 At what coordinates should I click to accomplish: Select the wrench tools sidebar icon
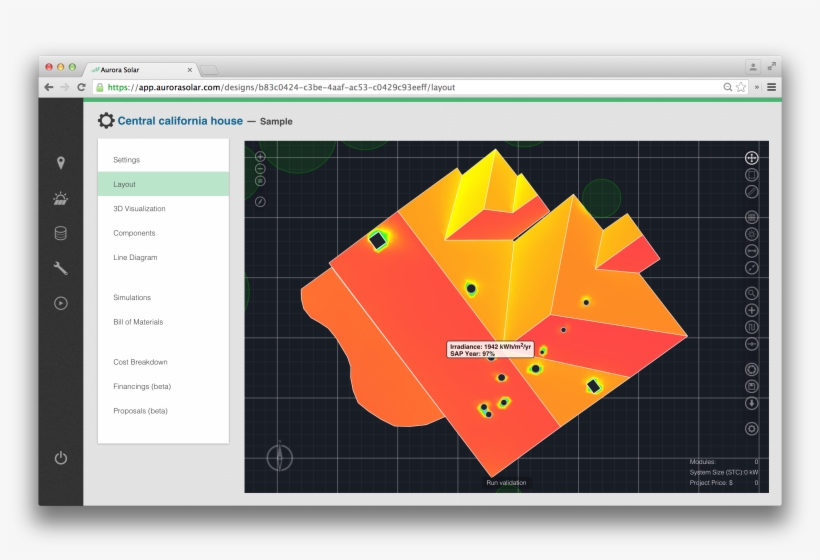pos(60,268)
